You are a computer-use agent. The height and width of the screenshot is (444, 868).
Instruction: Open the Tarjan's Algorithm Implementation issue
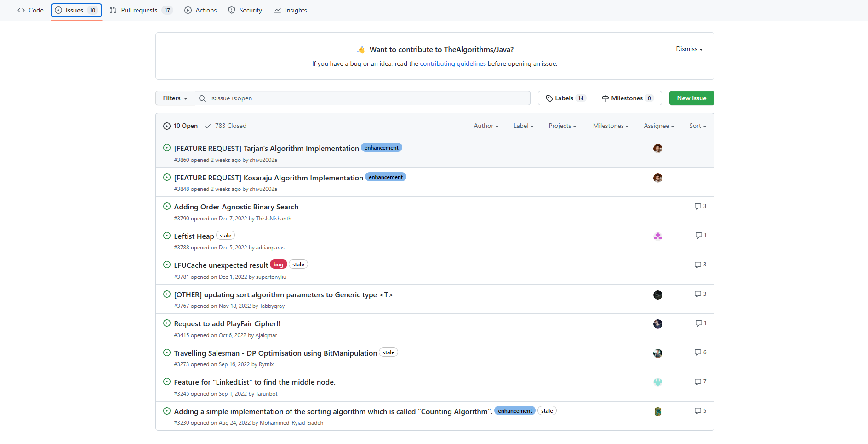tap(266, 148)
